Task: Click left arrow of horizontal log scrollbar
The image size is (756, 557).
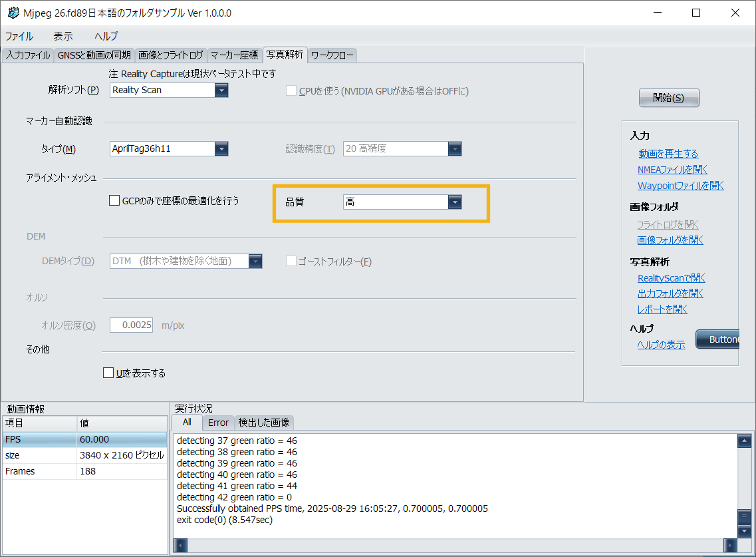Action: click(x=180, y=546)
